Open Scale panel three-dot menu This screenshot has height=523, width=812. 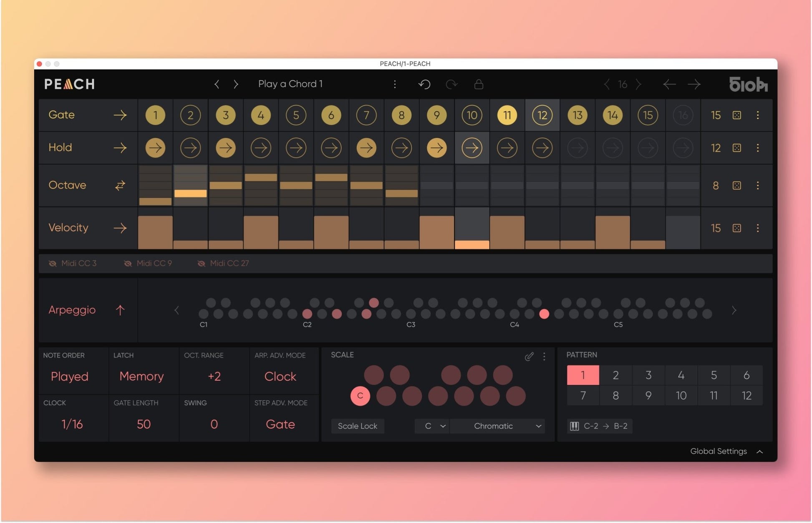pos(544,356)
